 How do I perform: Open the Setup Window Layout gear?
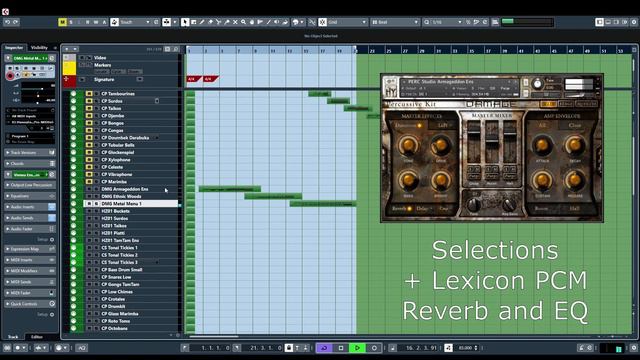tap(634, 22)
